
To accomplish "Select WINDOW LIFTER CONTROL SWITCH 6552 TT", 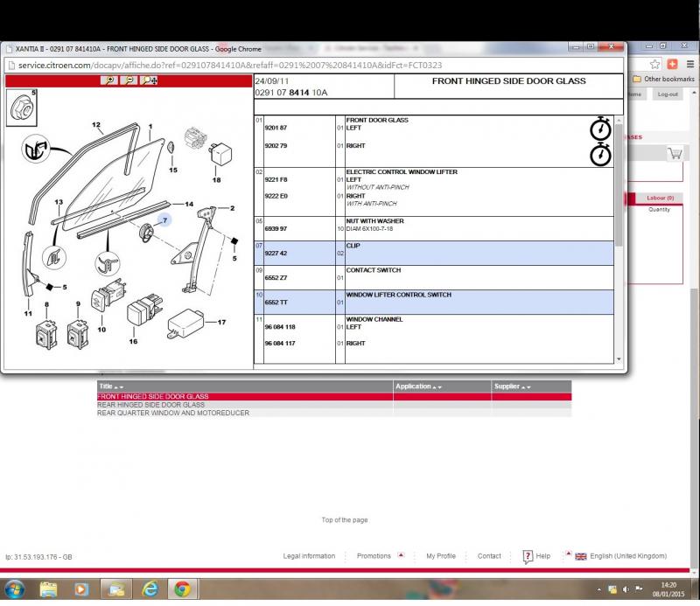I will click(276, 303).
